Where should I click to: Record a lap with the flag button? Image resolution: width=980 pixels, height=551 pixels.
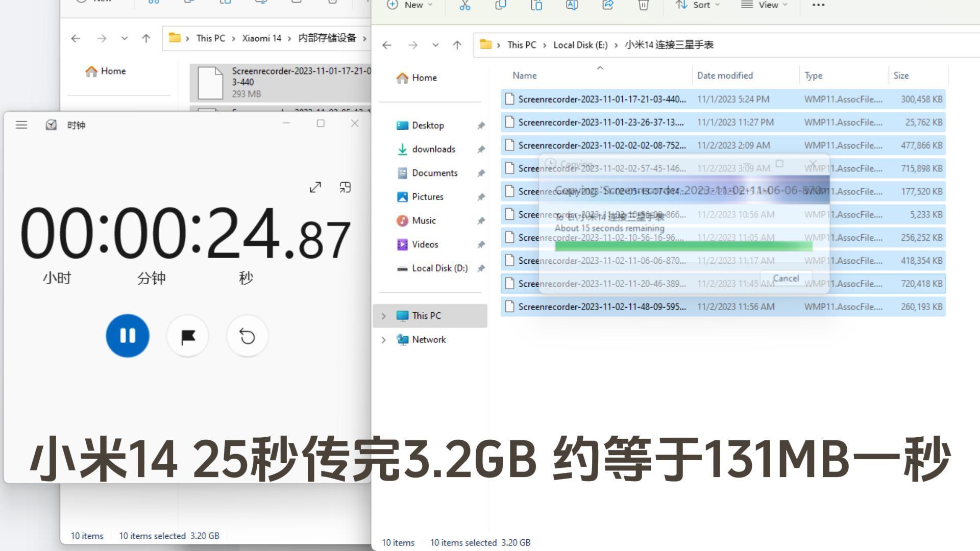(x=188, y=336)
